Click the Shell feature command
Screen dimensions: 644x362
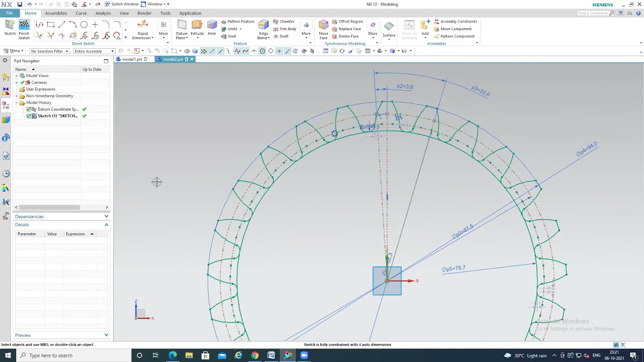point(229,36)
